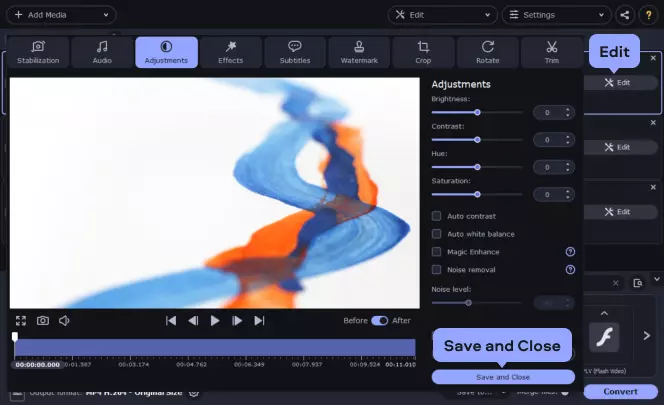664x405 pixels.
Task: Open help icon next to Magic Enhance
Action: (x=570, y=252)
